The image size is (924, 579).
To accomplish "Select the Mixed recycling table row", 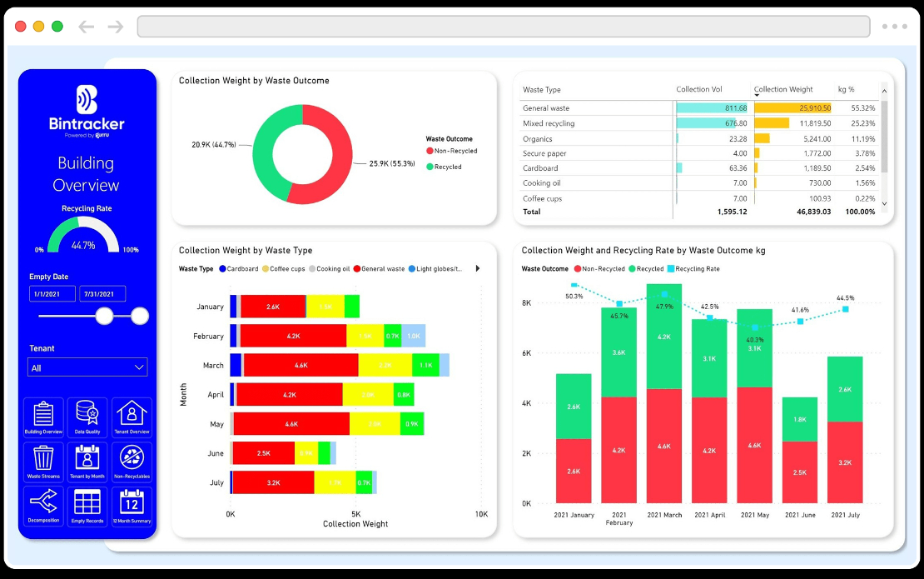I will (699, 123).
